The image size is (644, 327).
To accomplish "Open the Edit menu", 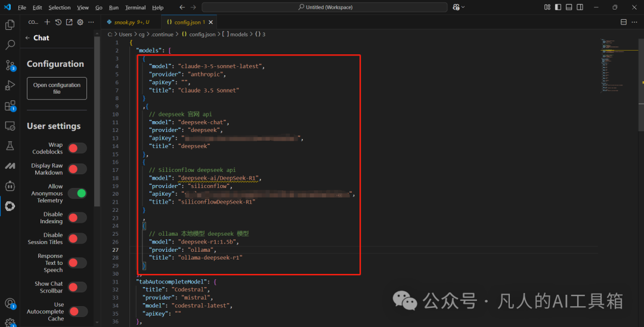I will coord(38,7).
